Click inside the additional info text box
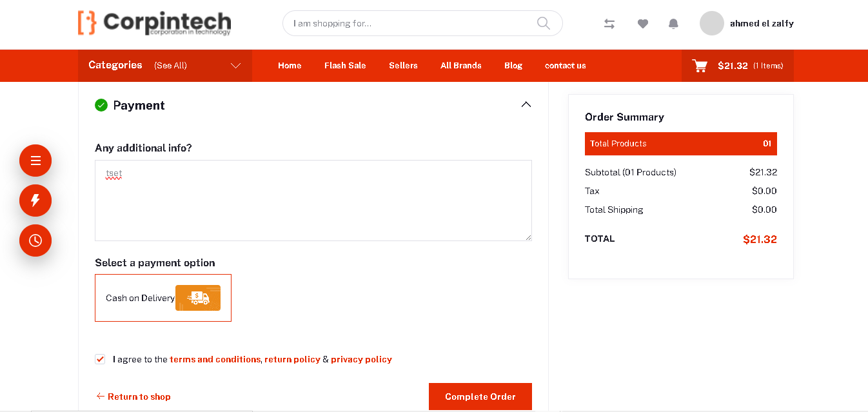 (x=313, y=200)
